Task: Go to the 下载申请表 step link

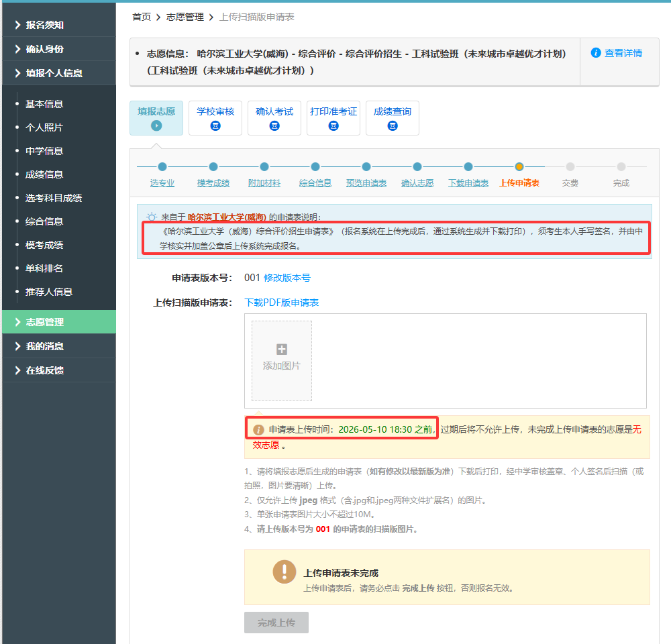Action: [x=468, y=183]
